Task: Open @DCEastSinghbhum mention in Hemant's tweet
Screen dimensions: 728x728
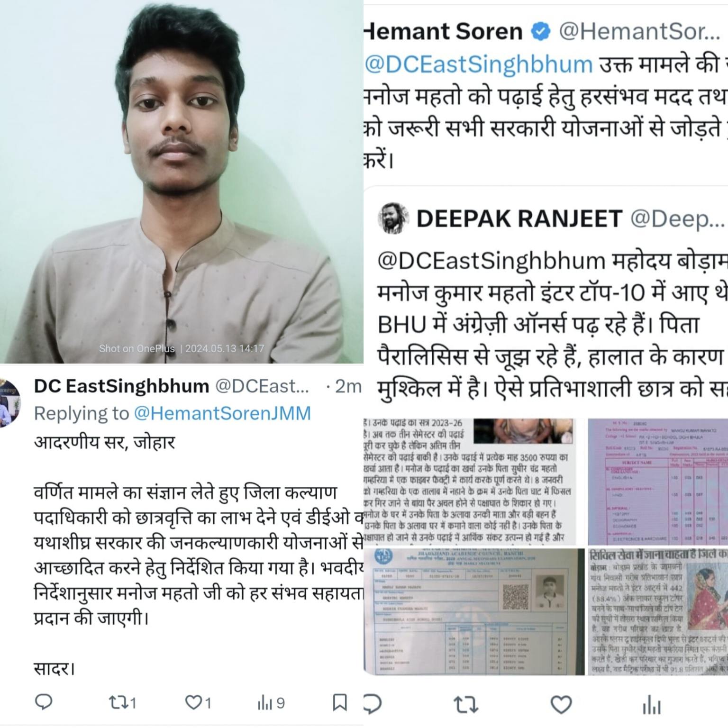Action: coord(479,64)
